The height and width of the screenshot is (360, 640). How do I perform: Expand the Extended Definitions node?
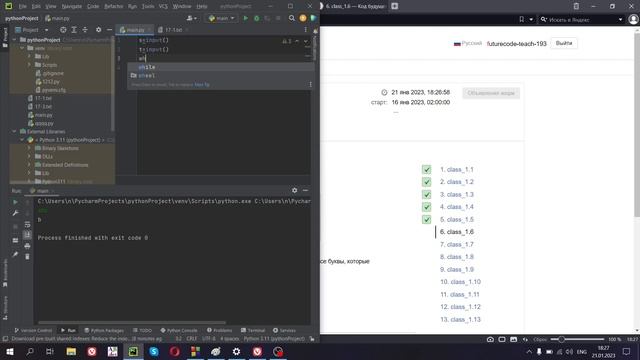(29, 165)
